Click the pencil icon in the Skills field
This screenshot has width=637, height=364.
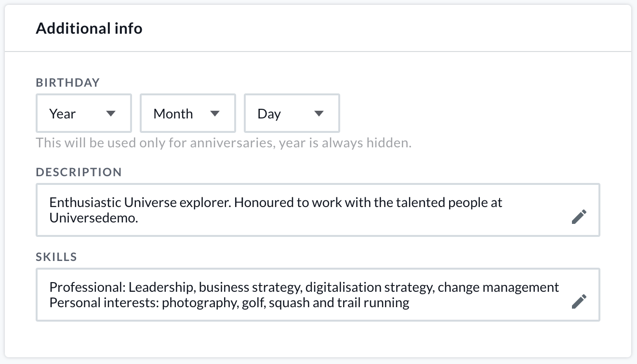579,301
